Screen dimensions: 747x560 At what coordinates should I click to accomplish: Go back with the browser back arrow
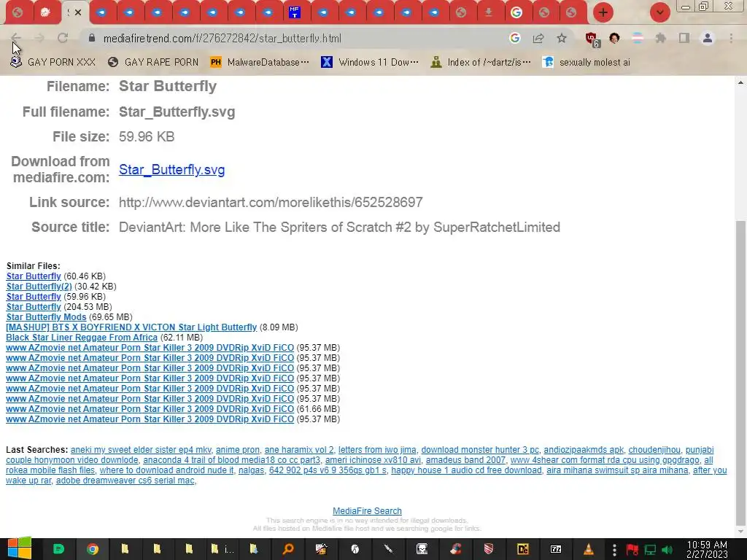pos(16,38)
